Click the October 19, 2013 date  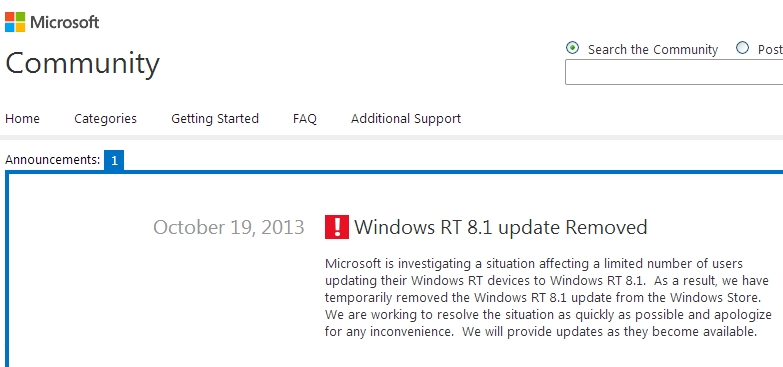[x=229, y=227]
